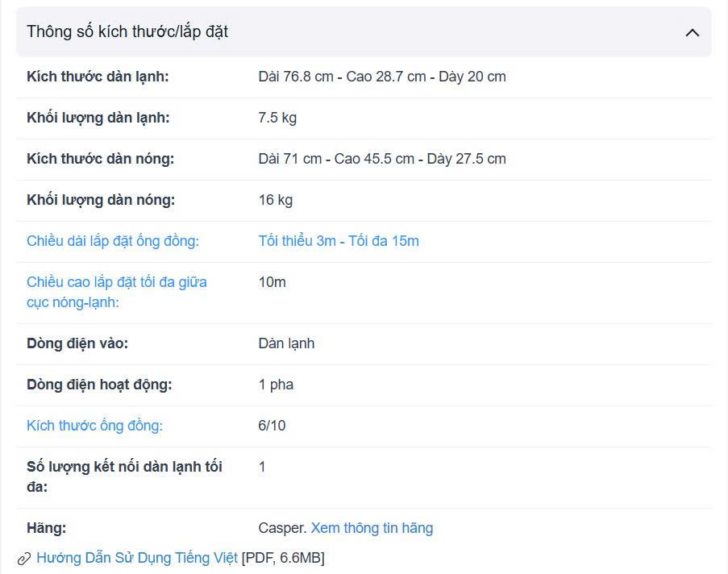Click the 6/10 copper pipe size value

[x=272, y=426]
